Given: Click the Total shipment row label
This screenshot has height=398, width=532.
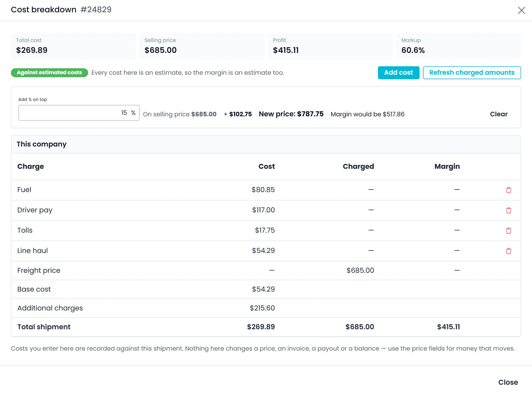Looking at the screenshot, I should click(44, 327).
